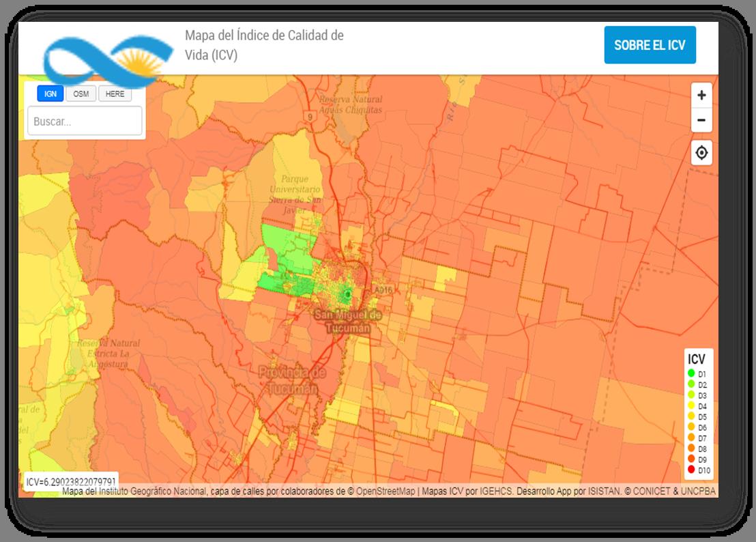Click the D8 legend swatch
The width and height of the screenshot is (756, 542).
(x=691, y=448)
